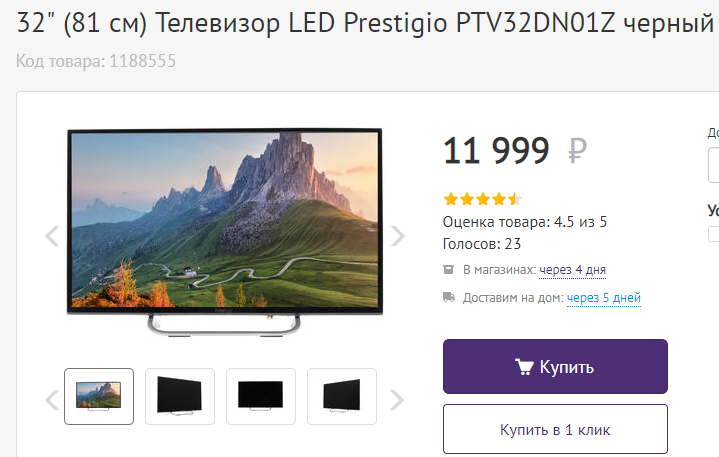The height and width of the screenshot is (457, 719).
Task: Click the next image arrow beside main photo
Action: coord(398,236)
